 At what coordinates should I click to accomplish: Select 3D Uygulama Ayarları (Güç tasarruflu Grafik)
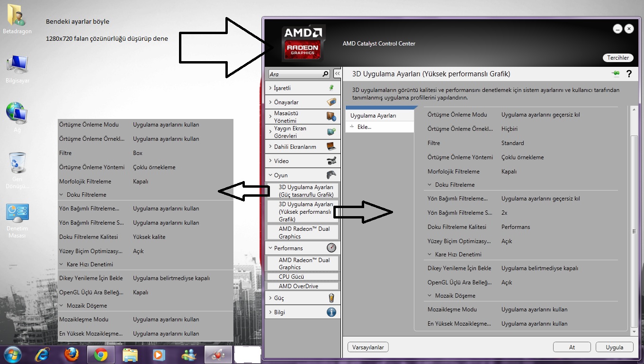click(x=303, y=191)
